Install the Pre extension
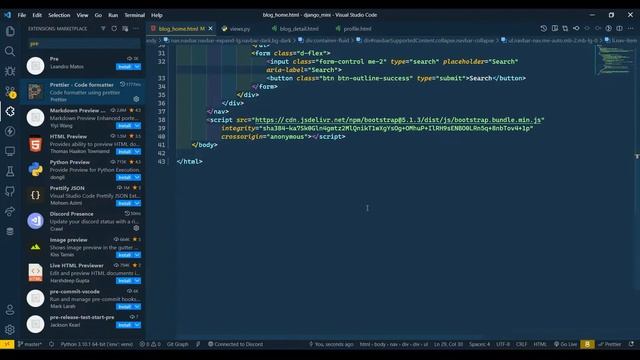Viewport: 640px width, 360px height. click(x=124, y=67)
